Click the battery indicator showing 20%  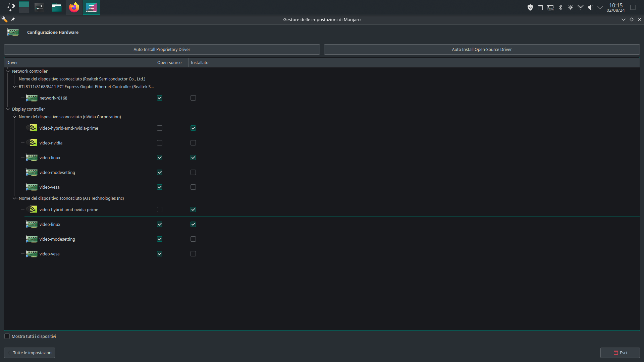click(x=550, y=7)
